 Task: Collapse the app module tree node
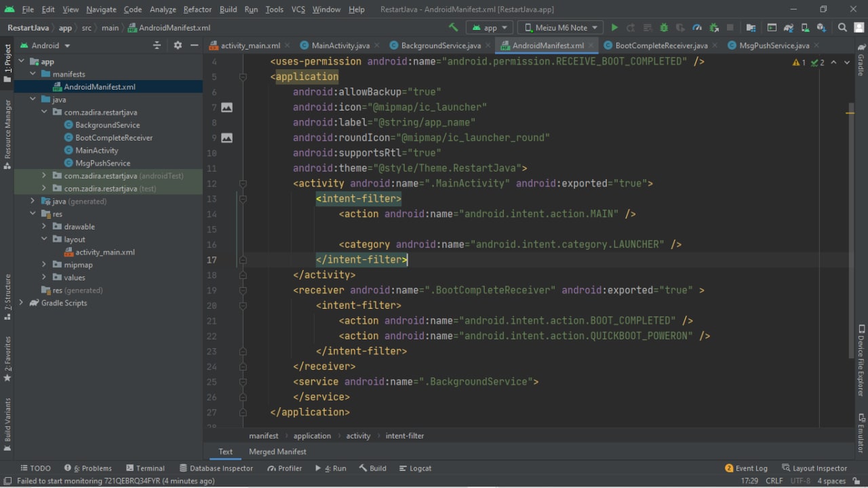click(x=21, y=61)
